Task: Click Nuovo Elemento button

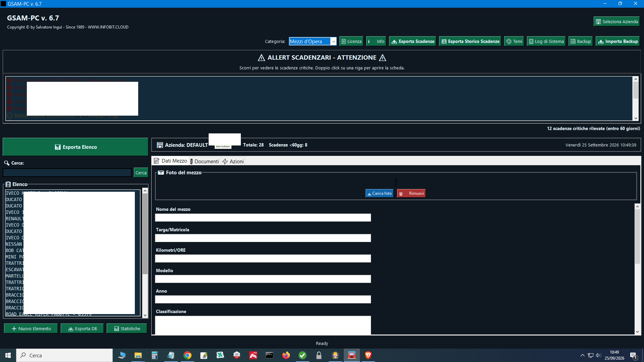Action: [x=31, y=328]
